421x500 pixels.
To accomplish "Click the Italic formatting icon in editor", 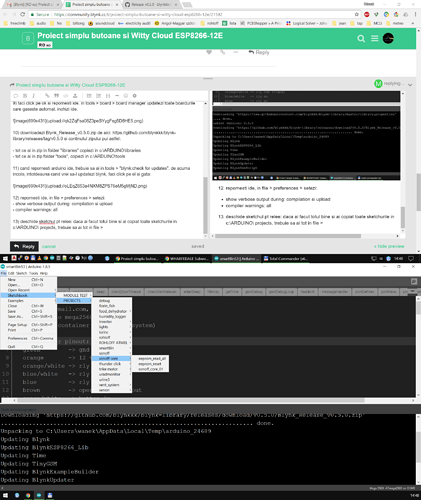I will point(33,96).
